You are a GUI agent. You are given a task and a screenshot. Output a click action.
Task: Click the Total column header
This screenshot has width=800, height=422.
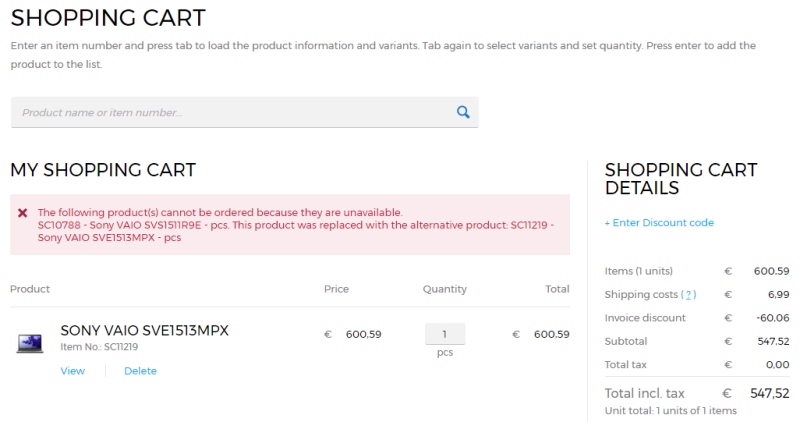(557, 289)
